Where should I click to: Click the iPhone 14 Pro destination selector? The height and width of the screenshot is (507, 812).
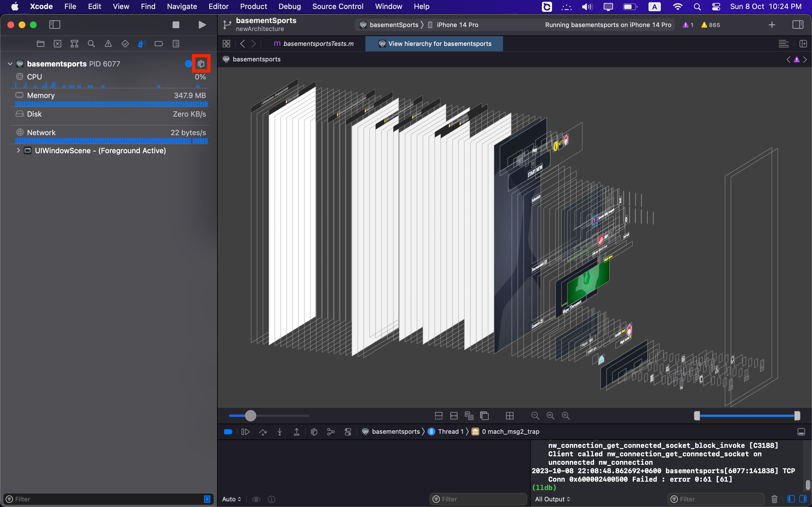pos(457,25)
